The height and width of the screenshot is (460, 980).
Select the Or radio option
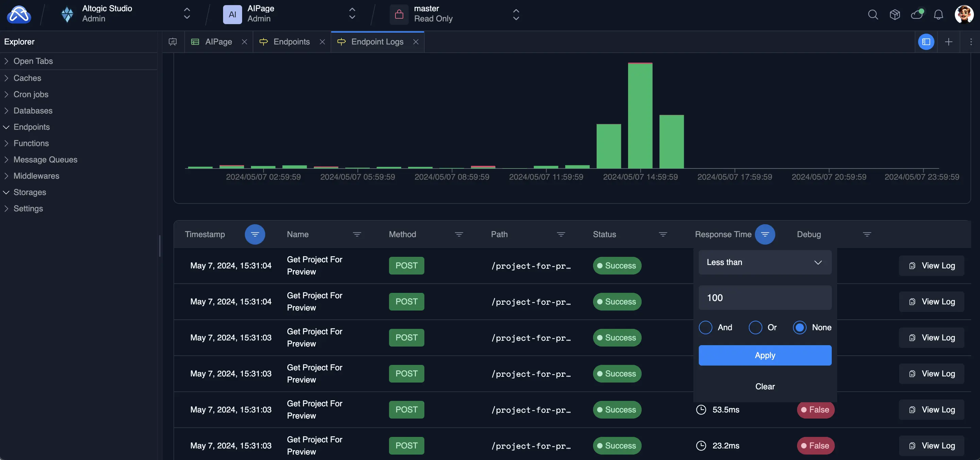pos(755,327)
